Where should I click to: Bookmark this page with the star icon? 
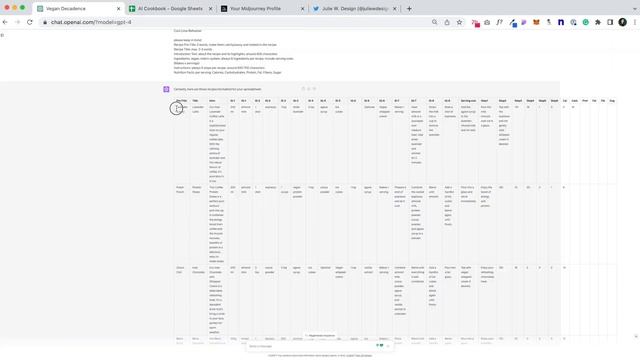(x=459, y=22)
